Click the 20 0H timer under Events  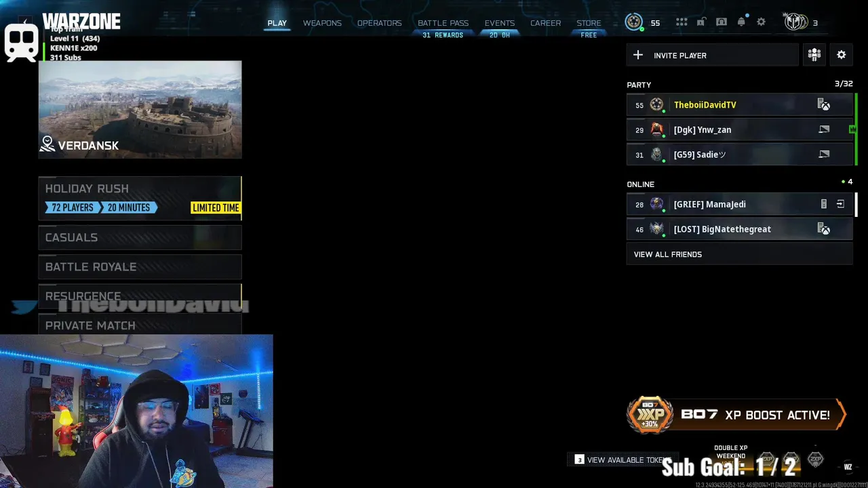(499, 35)
